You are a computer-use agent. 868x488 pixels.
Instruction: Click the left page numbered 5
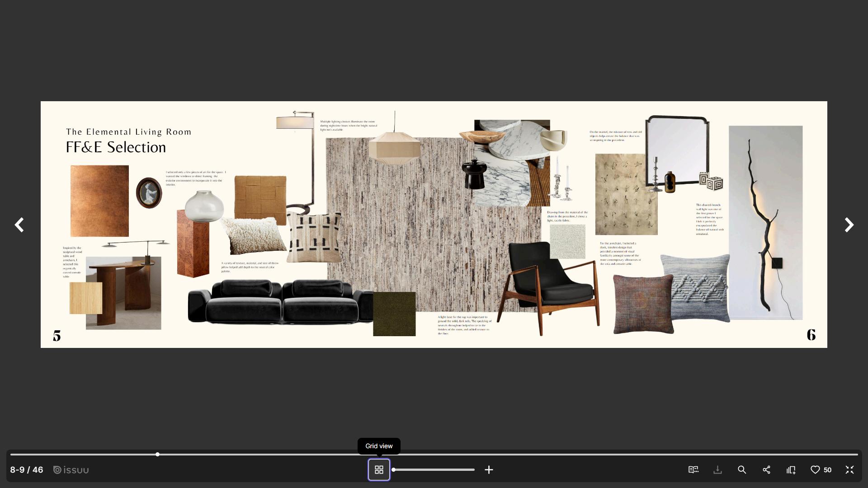[x=57, y=336]
